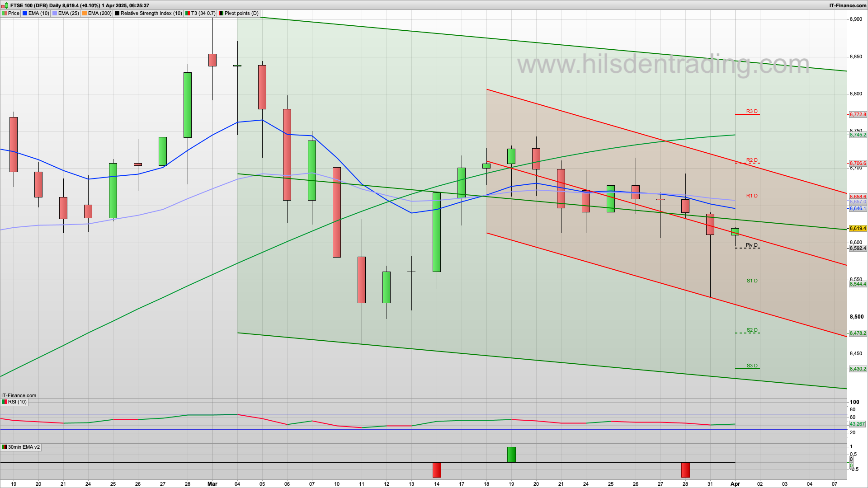Click the yellow 8,619.4 current price tag
868x488 pixels.
858,228
